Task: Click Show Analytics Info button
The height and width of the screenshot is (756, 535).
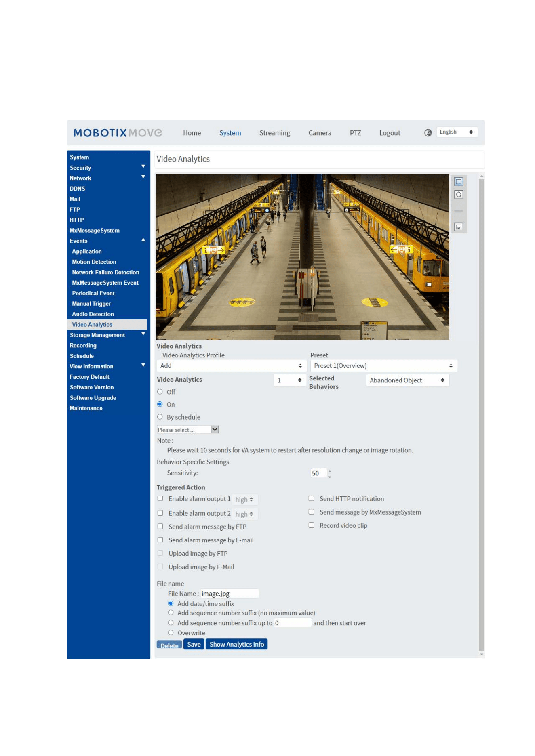Action: [x=236, y=644]
